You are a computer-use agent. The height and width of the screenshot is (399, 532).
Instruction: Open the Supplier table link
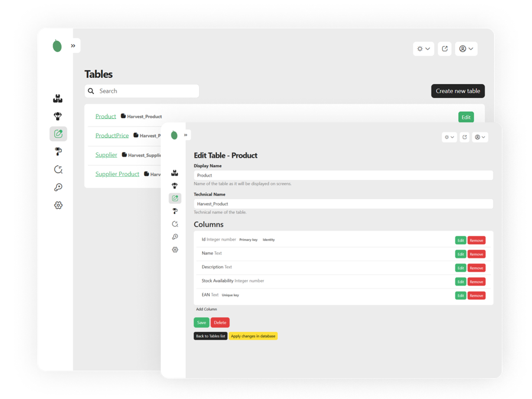coord(106,155)
